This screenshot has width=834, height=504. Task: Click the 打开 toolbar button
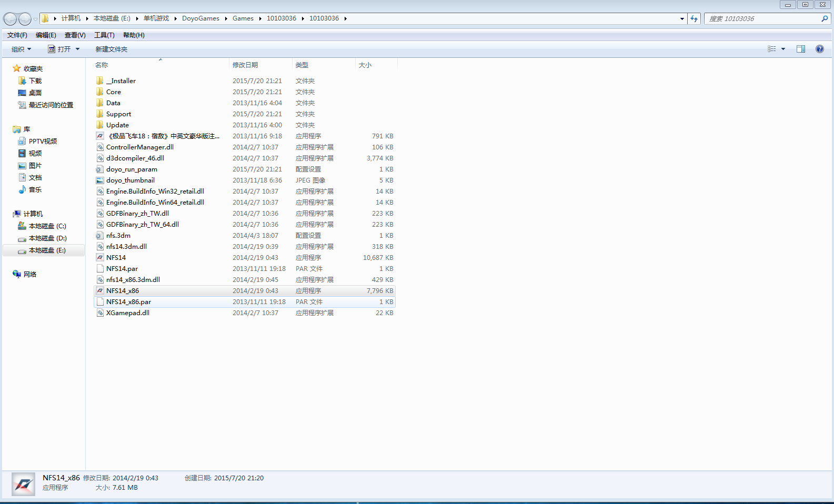point(59,49)
